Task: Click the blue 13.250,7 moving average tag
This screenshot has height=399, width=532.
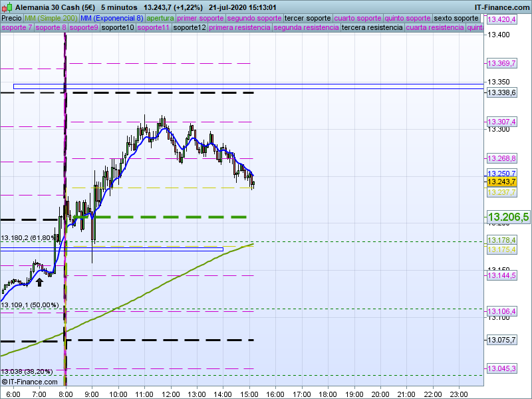Action: (x=501, y=174)
